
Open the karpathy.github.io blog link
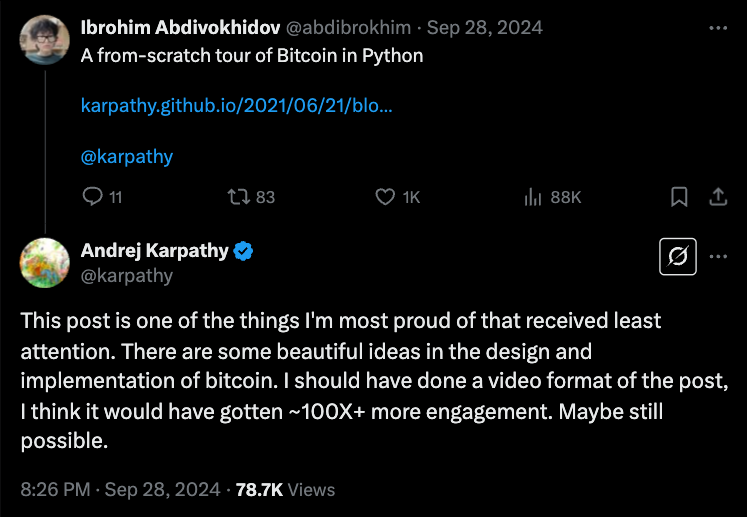(x=236, y=106)
